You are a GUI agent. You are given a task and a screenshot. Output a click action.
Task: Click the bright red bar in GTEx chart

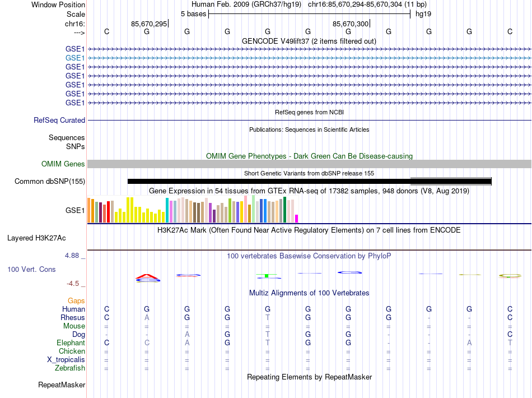click(x=108, y=212)
